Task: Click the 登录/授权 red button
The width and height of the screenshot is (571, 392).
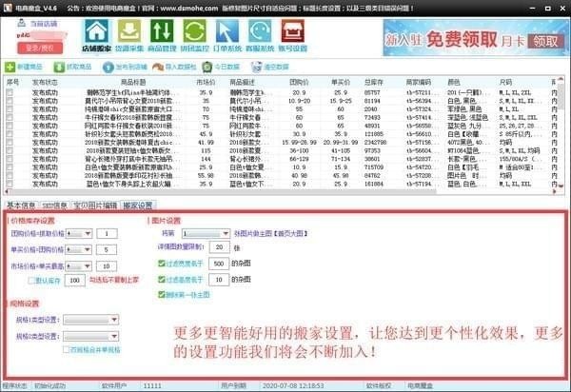Action: click(40, 48)
